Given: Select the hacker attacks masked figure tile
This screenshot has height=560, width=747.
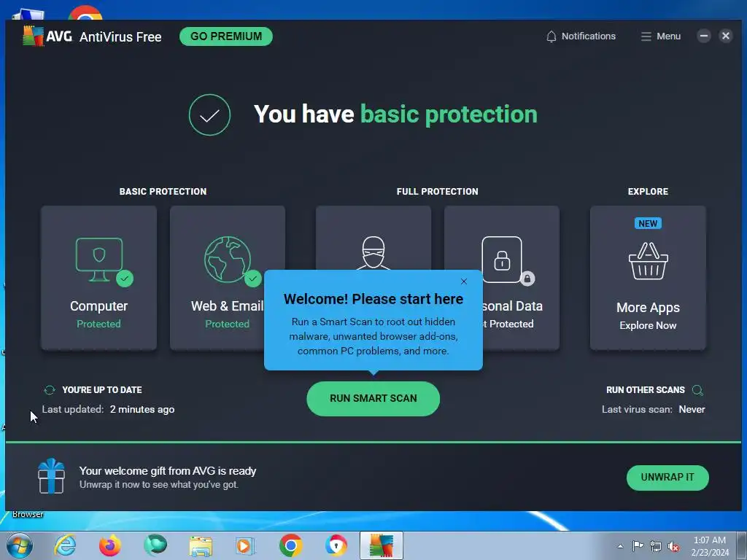Looking at the screenshot, I should (x=373, y=238).
